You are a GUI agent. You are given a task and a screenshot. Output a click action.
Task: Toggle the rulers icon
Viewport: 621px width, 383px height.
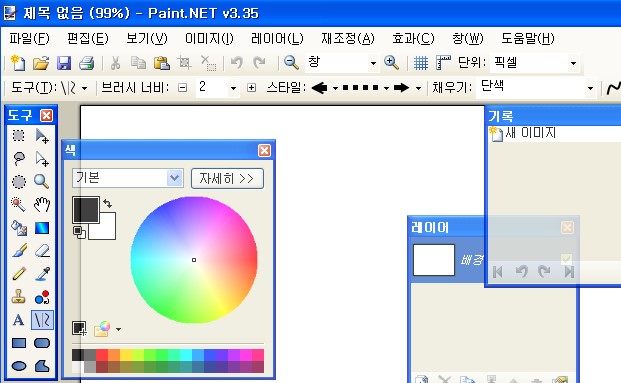[x=443, y=63]
